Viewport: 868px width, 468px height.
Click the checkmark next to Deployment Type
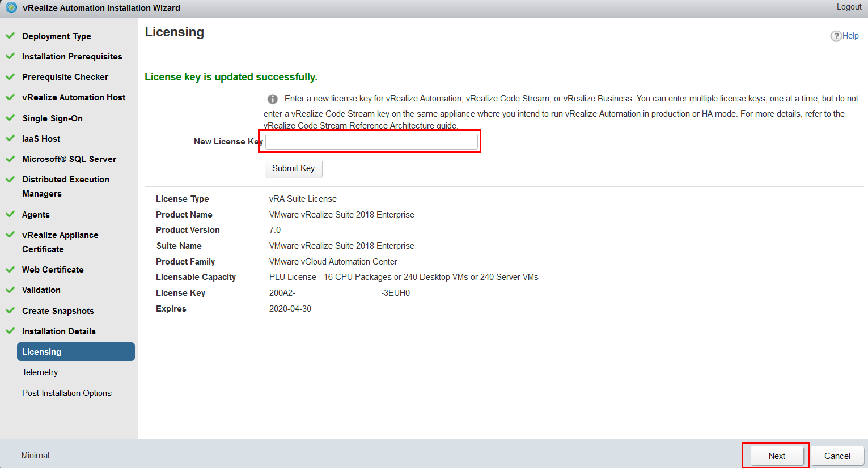[10, 35]
